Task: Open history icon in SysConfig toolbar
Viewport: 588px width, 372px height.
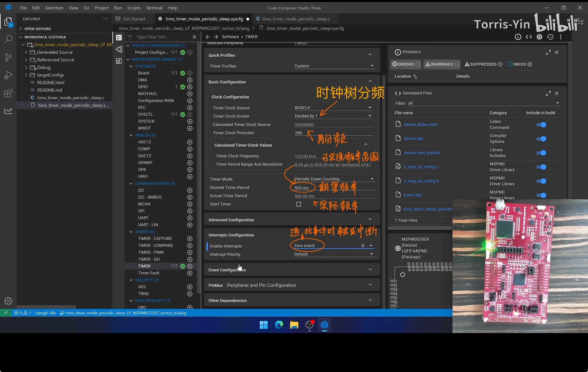Action: tap(550, 37)
